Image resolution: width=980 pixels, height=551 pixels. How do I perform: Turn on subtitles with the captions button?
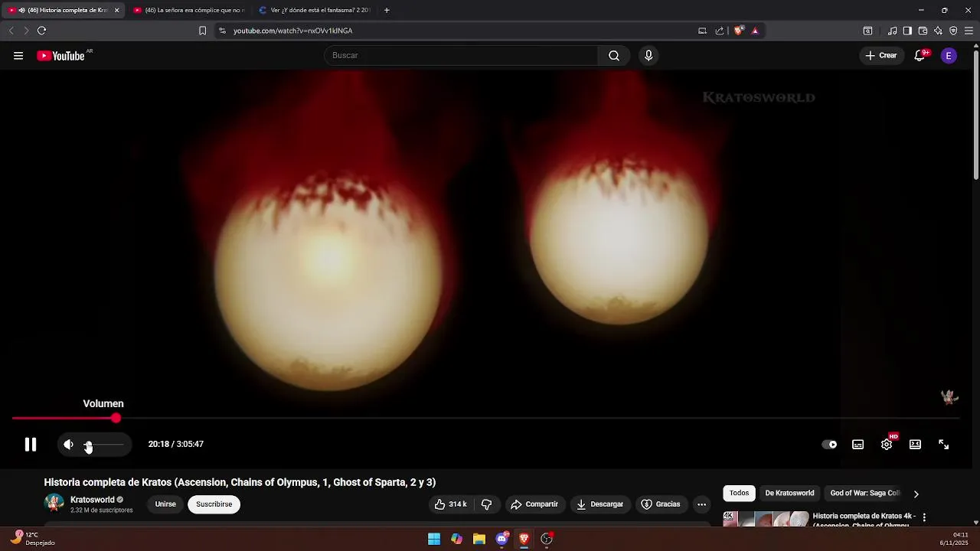point(858,445)
